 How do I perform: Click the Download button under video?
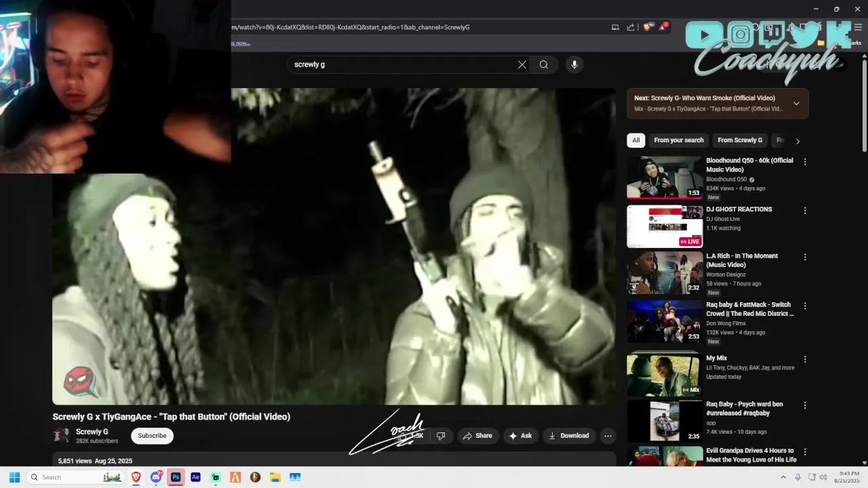(569, 436)
